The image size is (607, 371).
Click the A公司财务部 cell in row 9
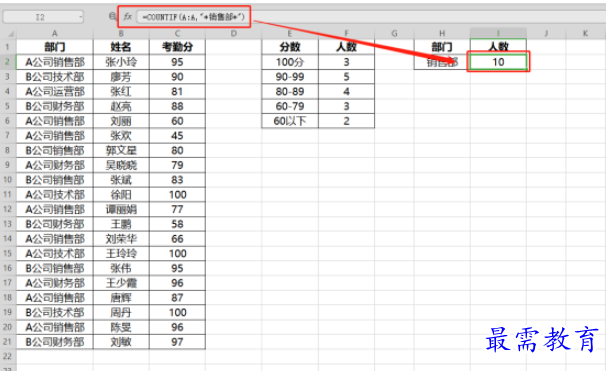point(55,165)
